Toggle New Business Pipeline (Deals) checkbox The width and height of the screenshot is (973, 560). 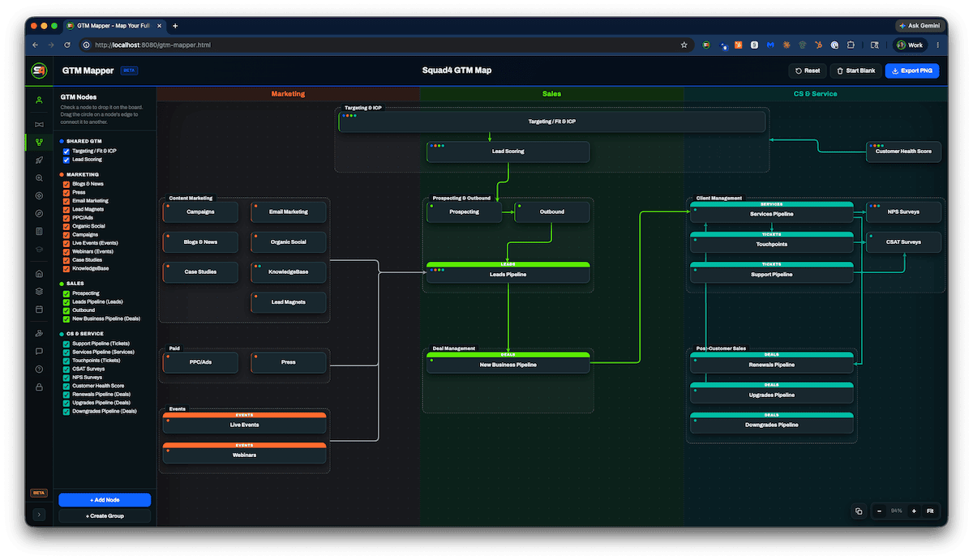pyautogui.click(x=66, y=318)
